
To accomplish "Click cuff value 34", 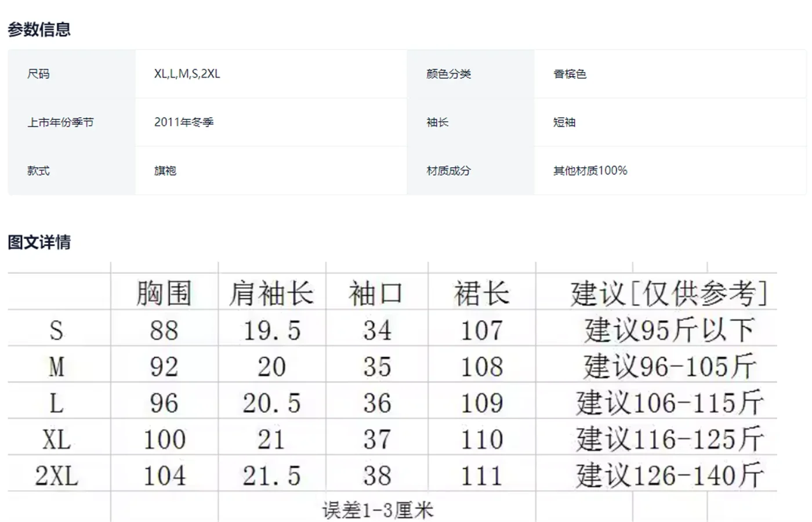I will pyautogui.click(x=377, y=331).
